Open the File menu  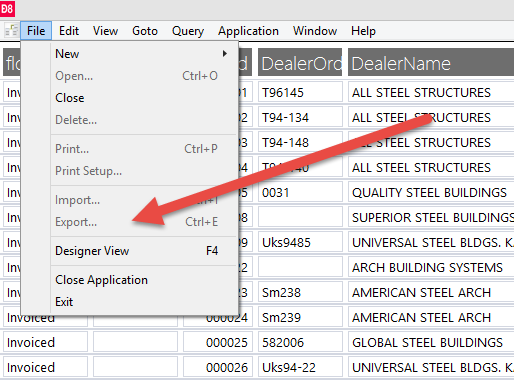tap(36, 31)
